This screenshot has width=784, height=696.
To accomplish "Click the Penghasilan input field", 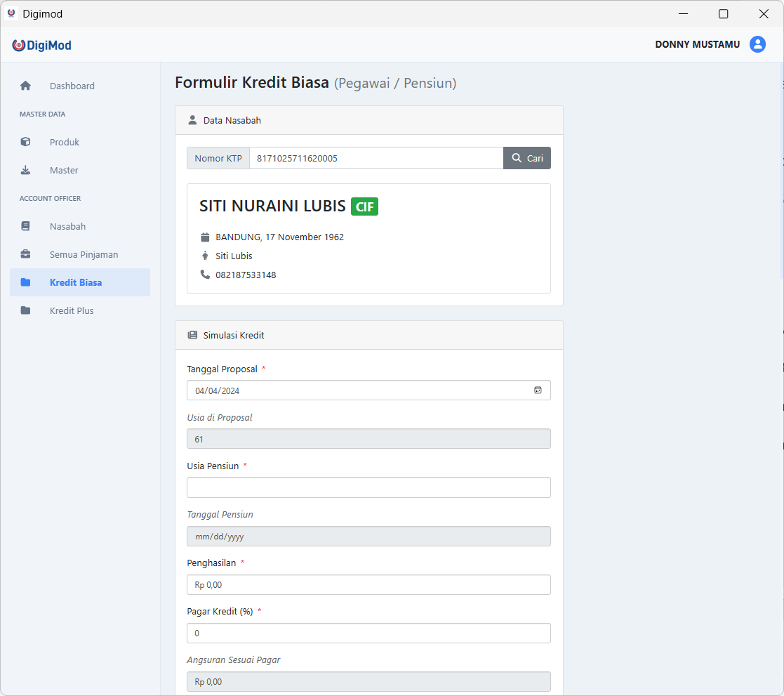I will (368, 584).
